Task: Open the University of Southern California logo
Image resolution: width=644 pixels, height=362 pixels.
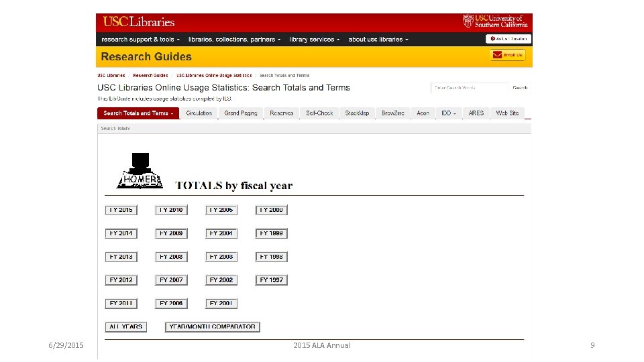Action: (x=495, y=21)
